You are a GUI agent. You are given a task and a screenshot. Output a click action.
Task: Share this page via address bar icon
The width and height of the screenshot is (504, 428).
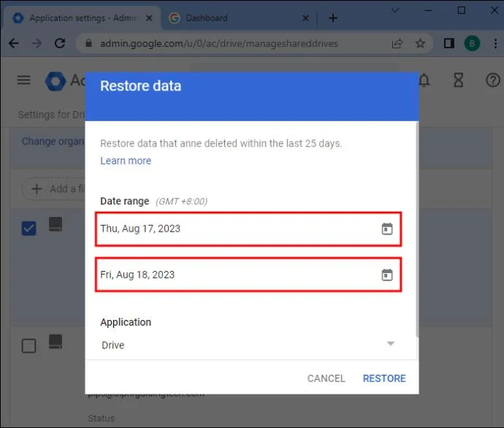397,43
